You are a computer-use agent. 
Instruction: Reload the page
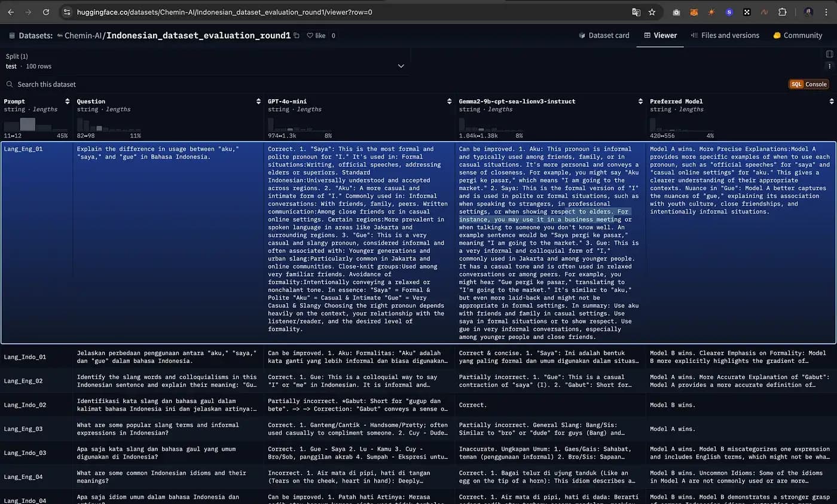click(x=46, y=12)
